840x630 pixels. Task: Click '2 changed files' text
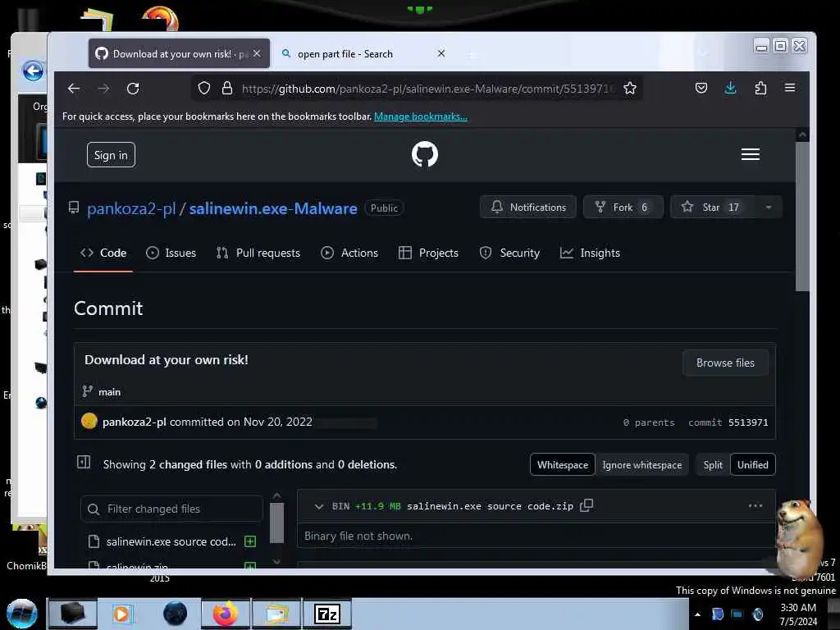coord(188,464)
